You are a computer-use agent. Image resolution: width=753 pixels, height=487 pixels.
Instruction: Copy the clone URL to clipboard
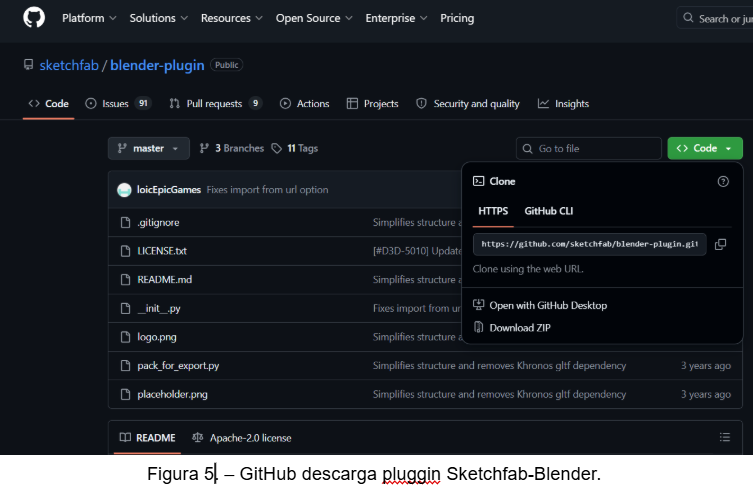(x=720, y=244)
